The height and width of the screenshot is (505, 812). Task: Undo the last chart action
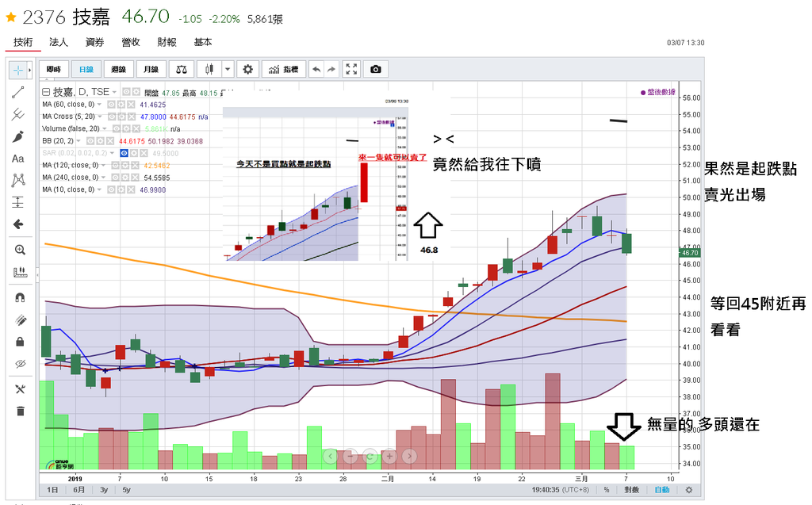(x=316, y=70)
